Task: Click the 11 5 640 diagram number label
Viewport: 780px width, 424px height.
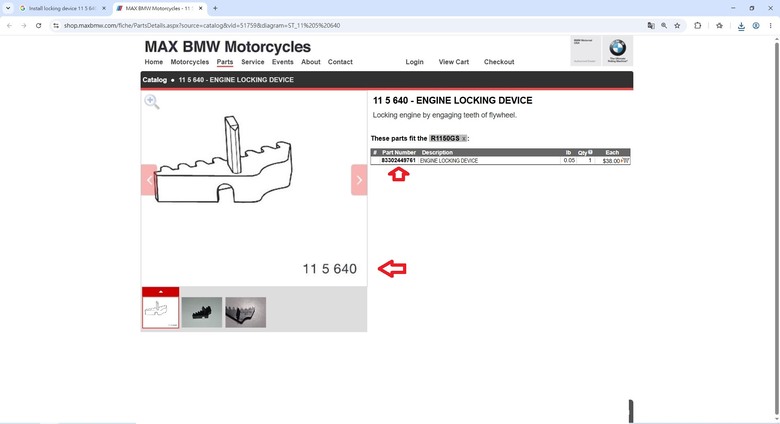Action: click(329, 269)
